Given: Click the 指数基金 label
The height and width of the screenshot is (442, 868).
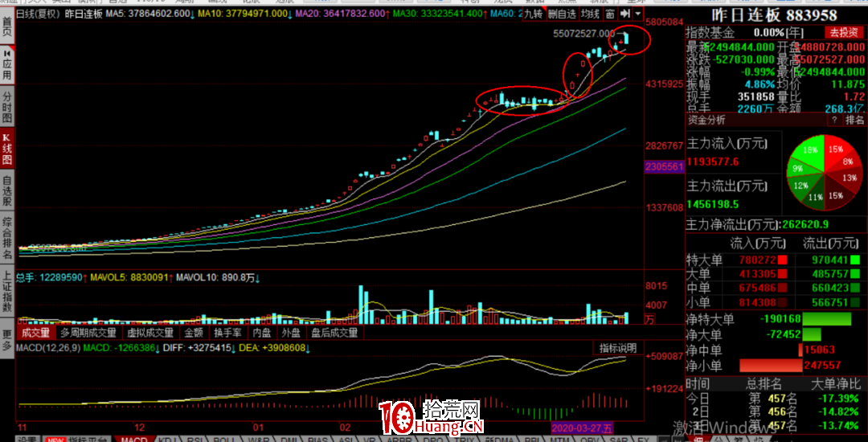Looking at the screenshot, I should pyautogui.click(x=710, y=33).
